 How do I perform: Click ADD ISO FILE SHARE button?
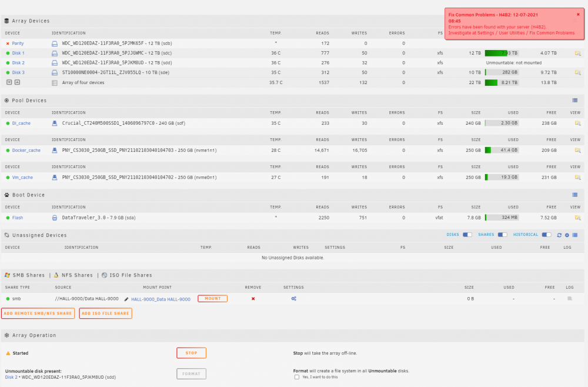click(x=105, y=313)
